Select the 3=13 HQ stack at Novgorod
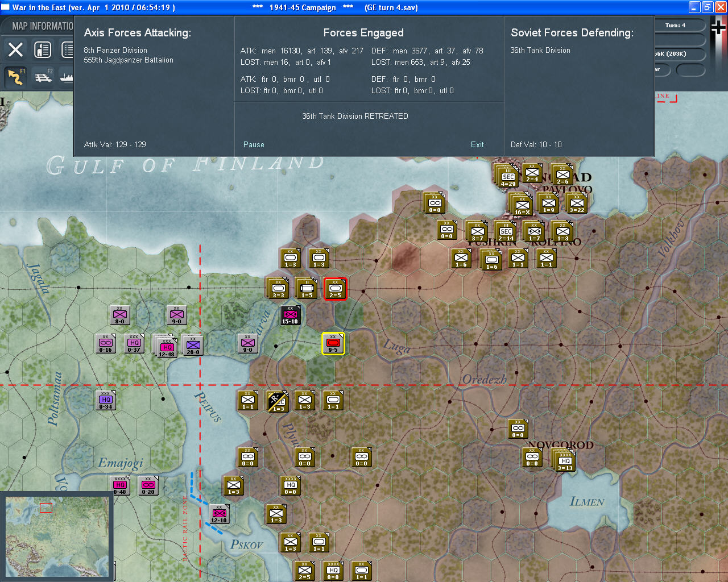This screenshot has width=728, height=582. [564, 460]
